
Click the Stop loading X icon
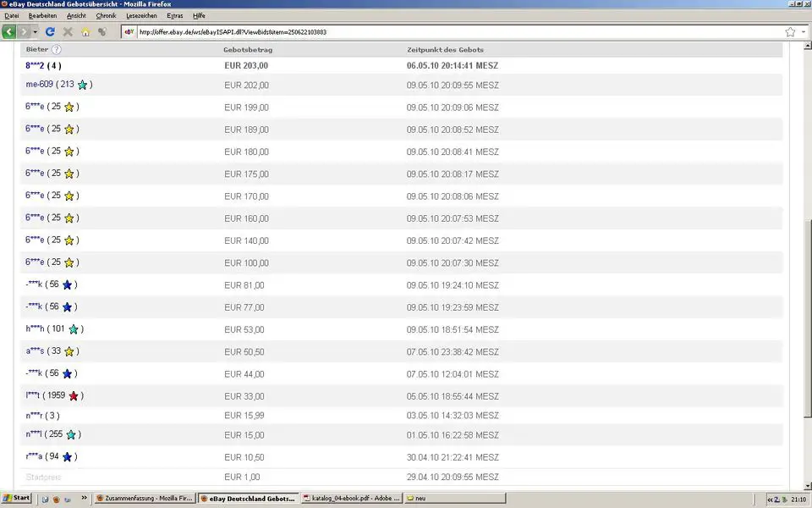click(68, 32)
